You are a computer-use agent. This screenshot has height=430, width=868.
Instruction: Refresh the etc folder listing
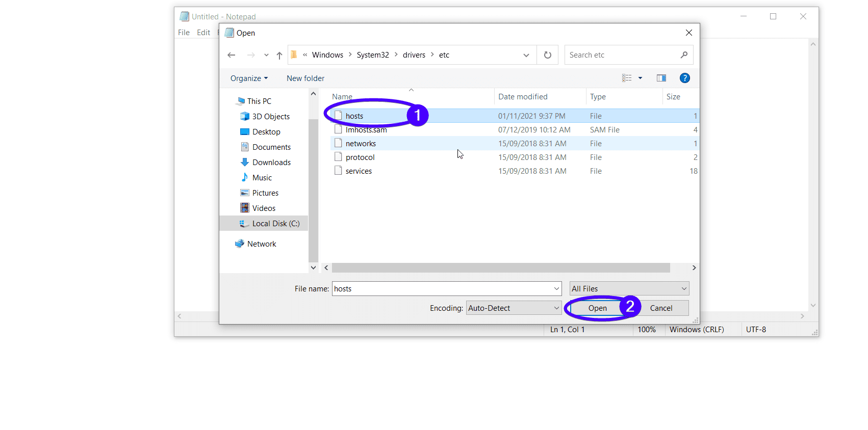tap(548, 55)
